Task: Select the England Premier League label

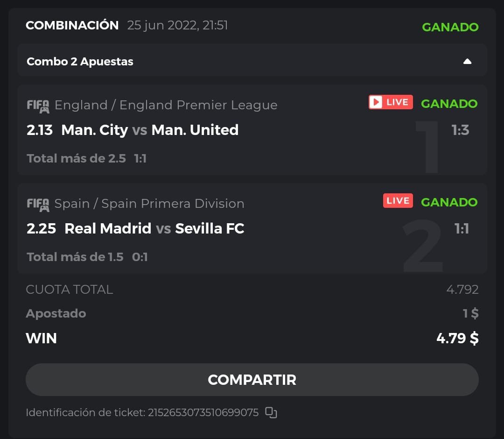Action: tap(166, 105)
